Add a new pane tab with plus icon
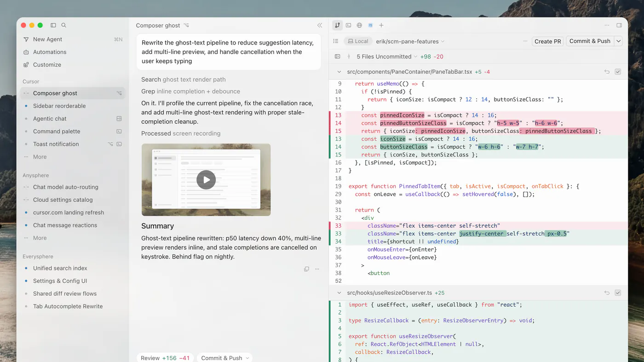Screen dimensions: 644x362 (381, 25)
